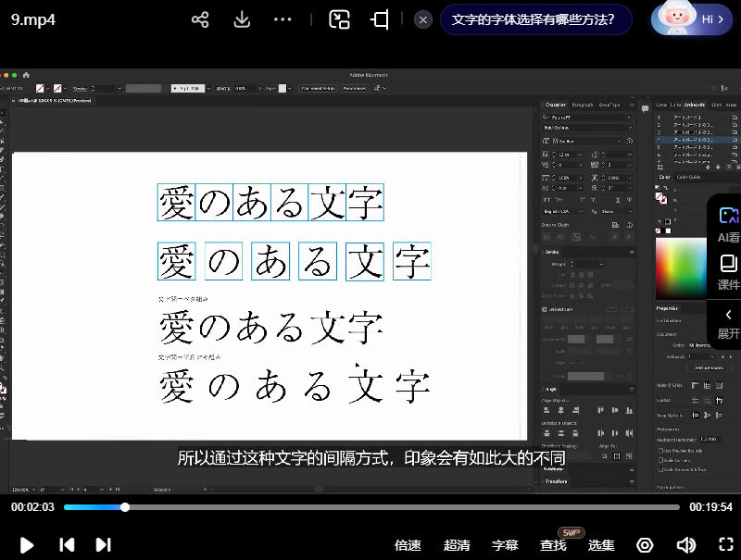Click the crop screenshot icon in top bar
The image size is (741, 560).
380,19
